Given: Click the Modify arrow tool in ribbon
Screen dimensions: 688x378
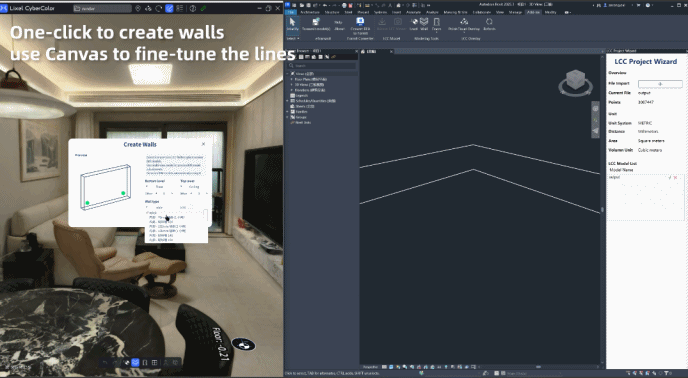Looking at the screenshot, I should [x=292, y=24].
